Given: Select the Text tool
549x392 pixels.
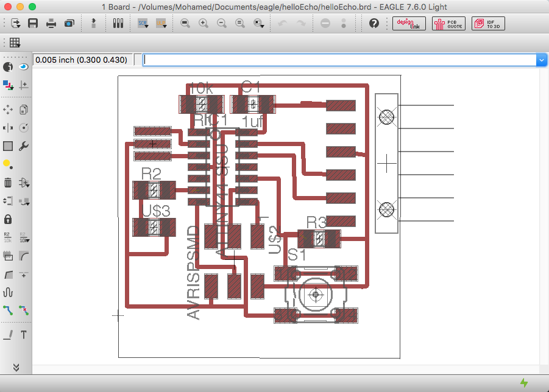Looking at the screenshot, I should pyautogui.click(x=23, y=335).
